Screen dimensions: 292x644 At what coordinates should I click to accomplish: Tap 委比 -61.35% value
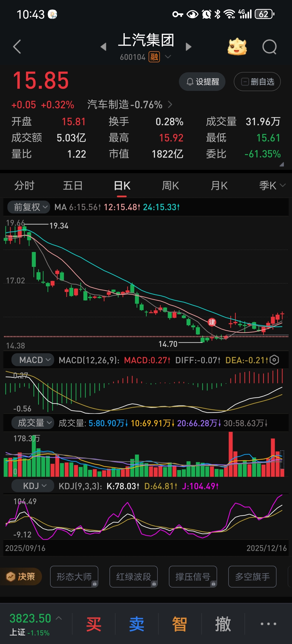tap(262, 154)
